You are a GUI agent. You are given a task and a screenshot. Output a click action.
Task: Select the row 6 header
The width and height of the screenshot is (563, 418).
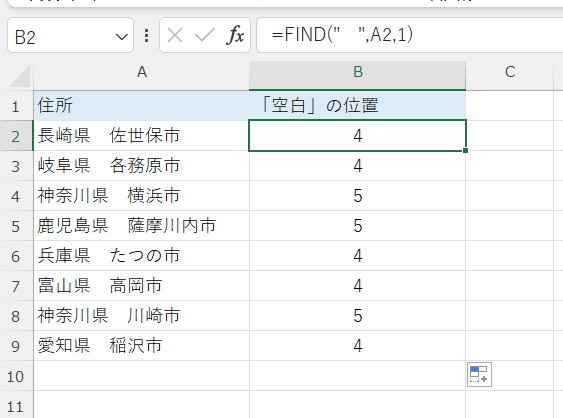(x=16, y=256)
